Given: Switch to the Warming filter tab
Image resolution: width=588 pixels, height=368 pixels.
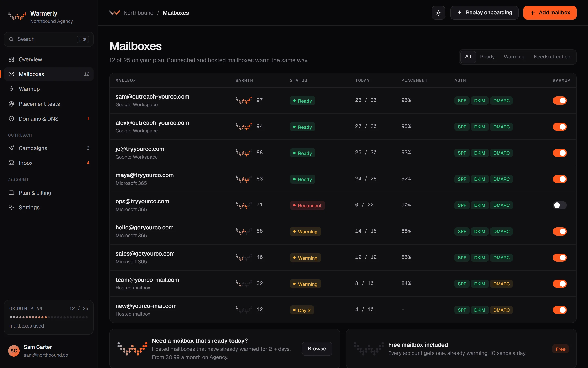Looking at the screenshot, I should coord(514,57).
